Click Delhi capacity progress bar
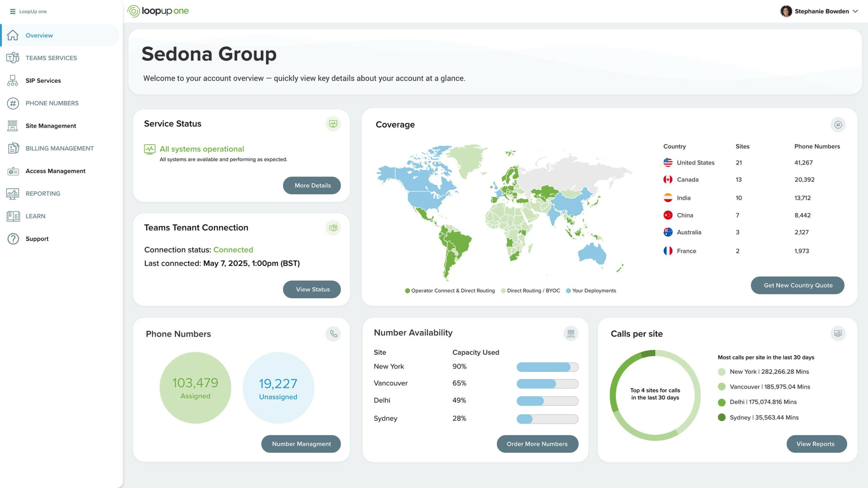 pyautogui.click(x=548, y=401)
